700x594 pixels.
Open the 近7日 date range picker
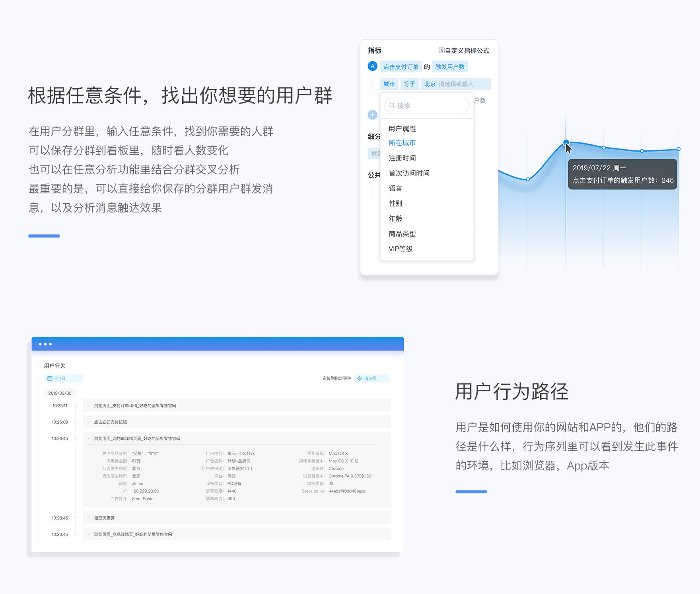pos(63,378)
